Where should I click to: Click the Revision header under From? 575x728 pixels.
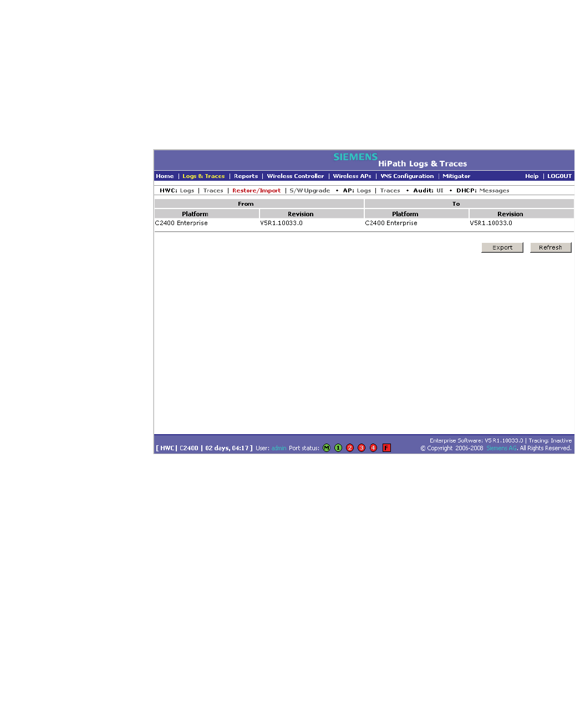click(312, 214)
